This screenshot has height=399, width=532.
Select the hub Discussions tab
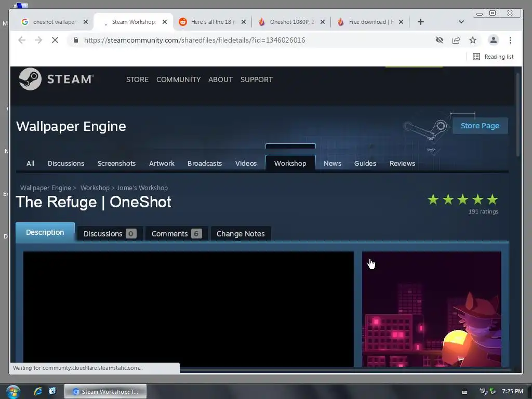66,163
